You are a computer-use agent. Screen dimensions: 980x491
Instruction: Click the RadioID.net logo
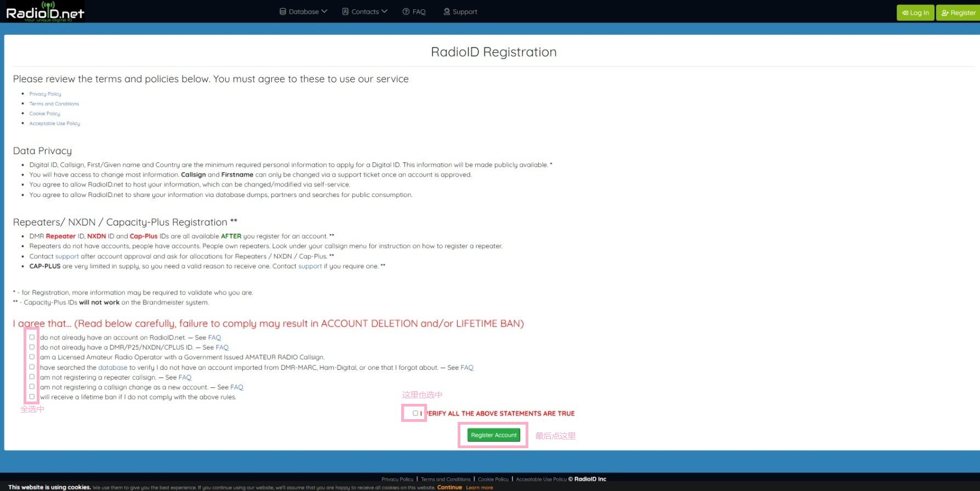pos(45,12)
